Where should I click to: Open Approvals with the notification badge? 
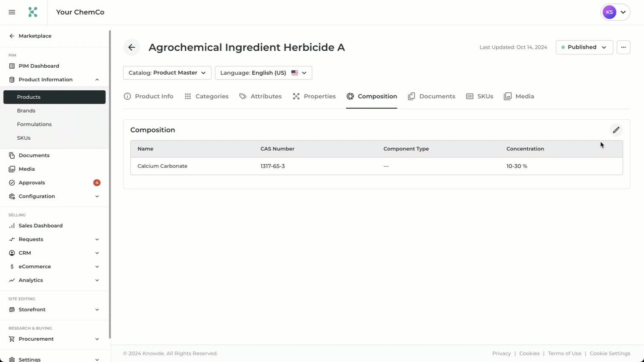[32, 183]
